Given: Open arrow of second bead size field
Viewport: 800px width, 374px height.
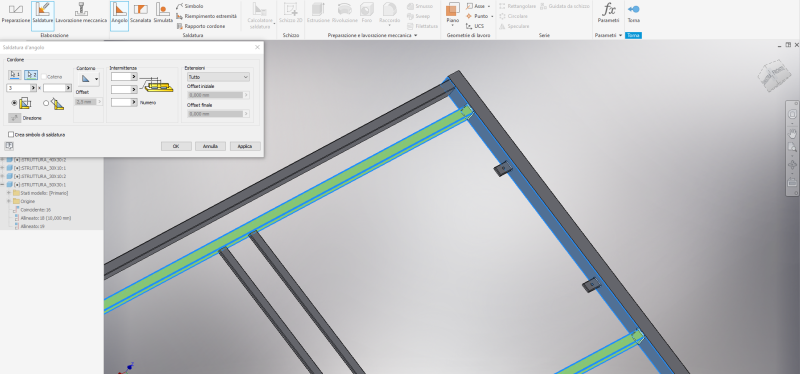Looking at the screenshot, I should tap(69, 88).
